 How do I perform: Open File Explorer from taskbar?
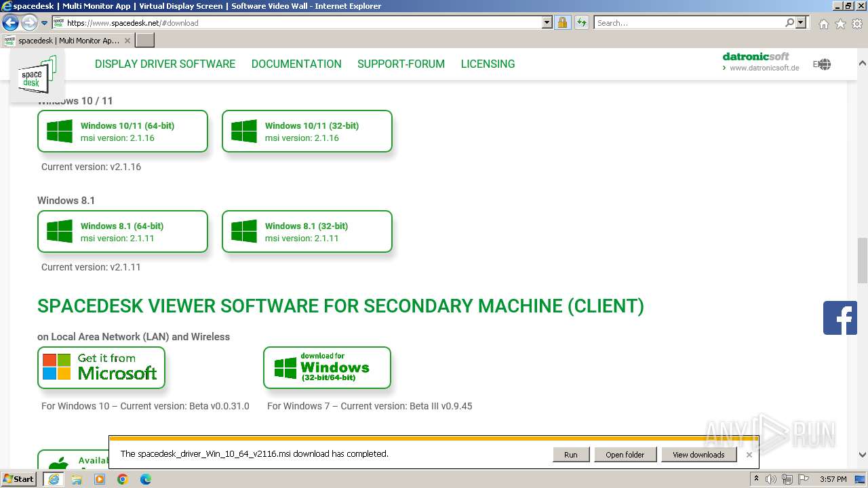tap(77, 479)
